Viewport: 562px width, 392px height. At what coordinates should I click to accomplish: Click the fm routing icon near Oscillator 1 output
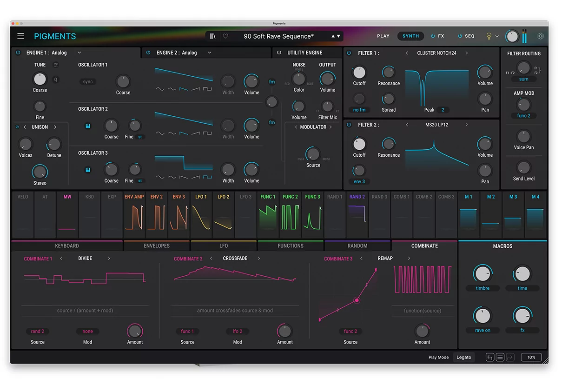pos(272,81)
